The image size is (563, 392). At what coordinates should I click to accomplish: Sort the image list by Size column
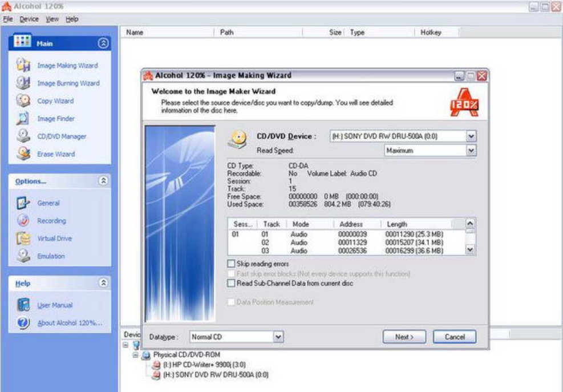point(323,33)
